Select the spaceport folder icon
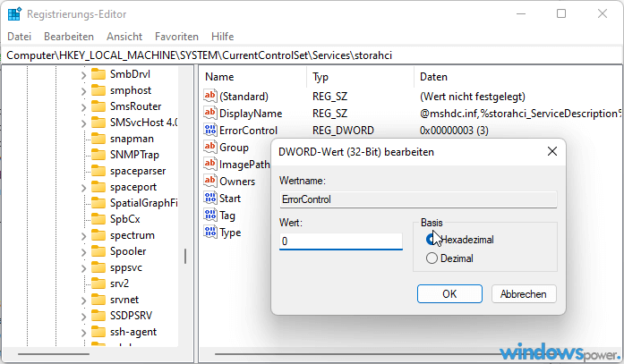 click(x=98, y=187)
